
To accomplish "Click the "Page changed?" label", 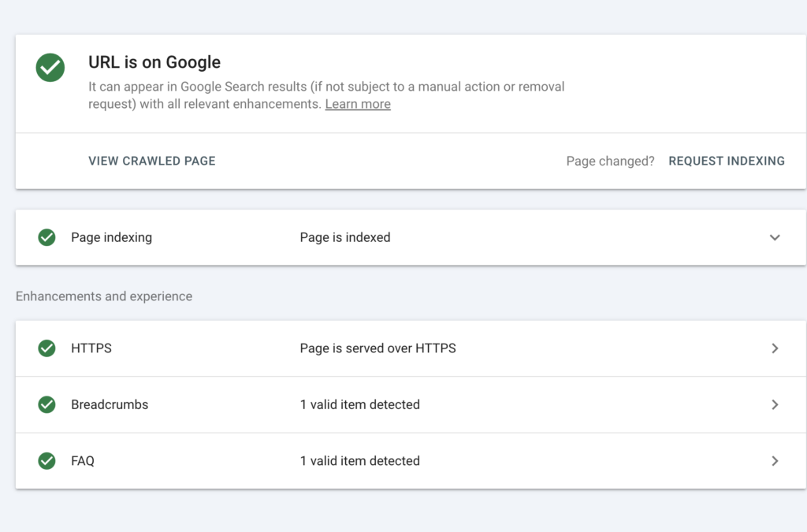I will (609, 161).
